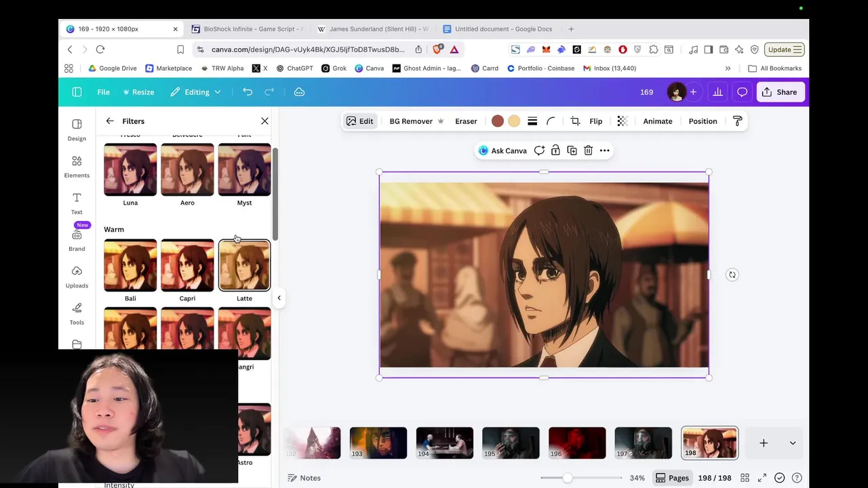Apply the Luna filter
Viewport: 868px width, 488px height.
coord(130,169)
